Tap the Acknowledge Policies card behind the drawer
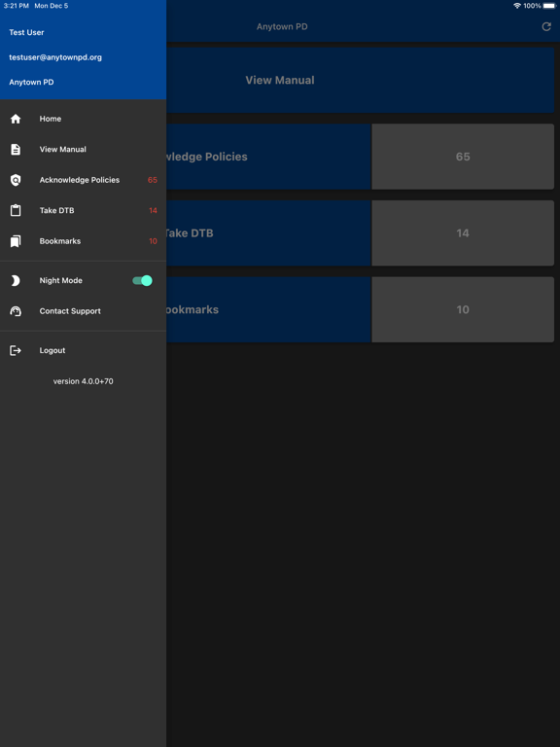Viewport: 560px width, 747px height. point(269,157)
